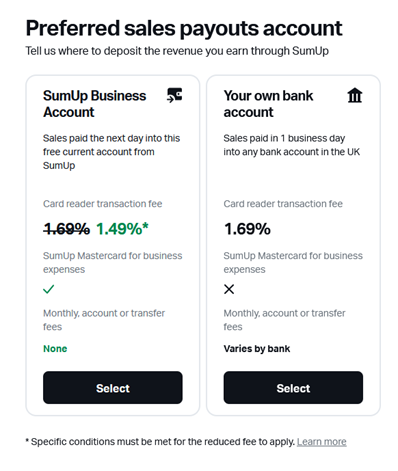Click the right card's Monthly, account or transfer fees label
Viewport: 398px width, 471px height.
284,320
